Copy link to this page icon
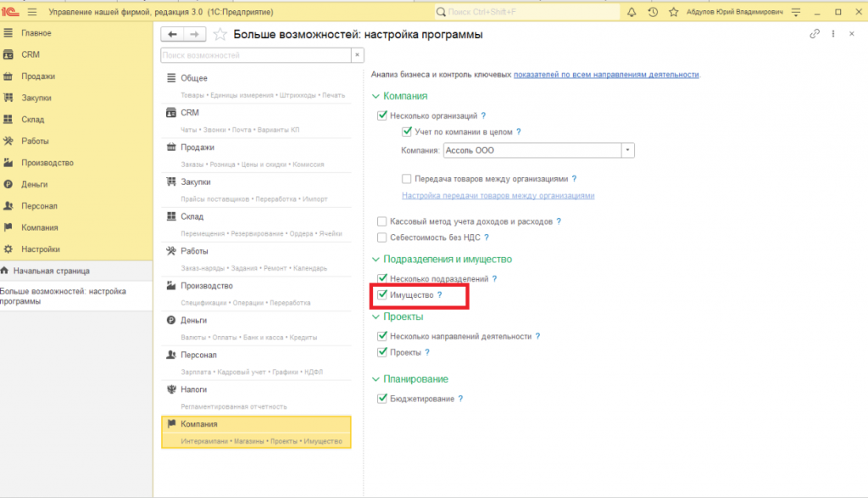Screen dimensions: 868x498 pos(815,34)
